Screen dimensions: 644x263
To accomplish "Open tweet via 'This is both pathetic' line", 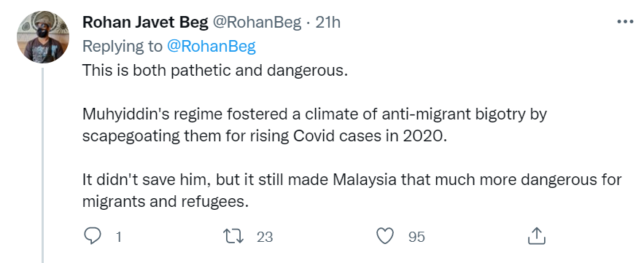I will pos(215,70).
